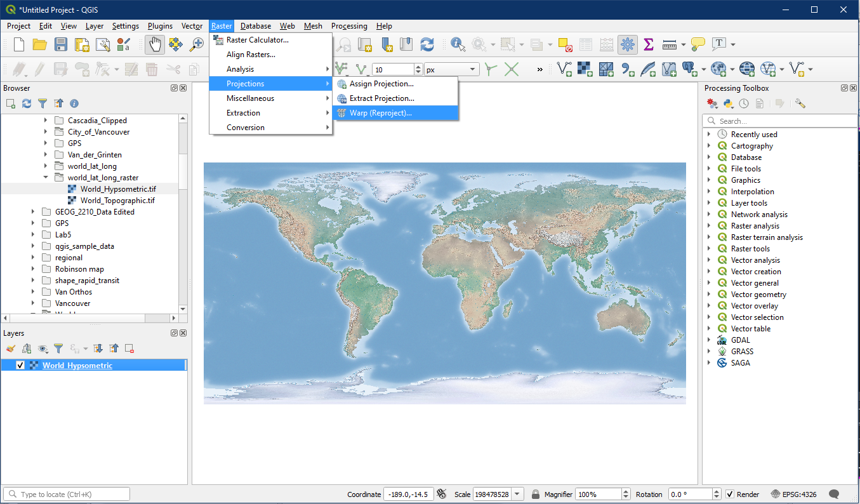This screenshot has width=860, height=504.
Task: Click the Save Project floppy disk icon
Action: (x=61, y=44)
